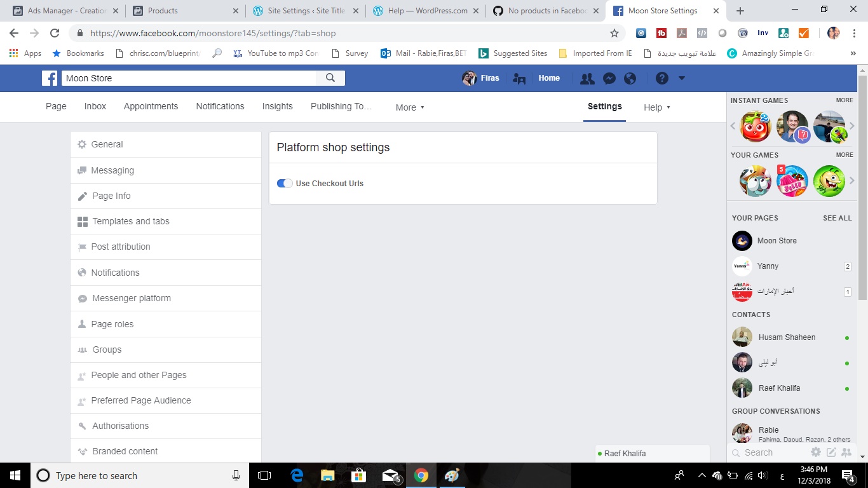Click the Facebook search magnifier button
This screenshot has height=488, width=868.
(x=330, y=78)
